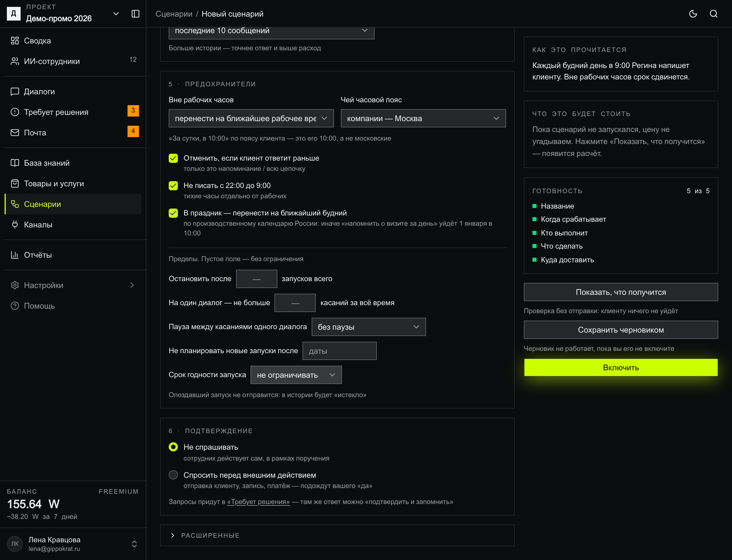Click the Сценарии workflow icon
Screen dimensions: 732x560
[x=15, y=204]
